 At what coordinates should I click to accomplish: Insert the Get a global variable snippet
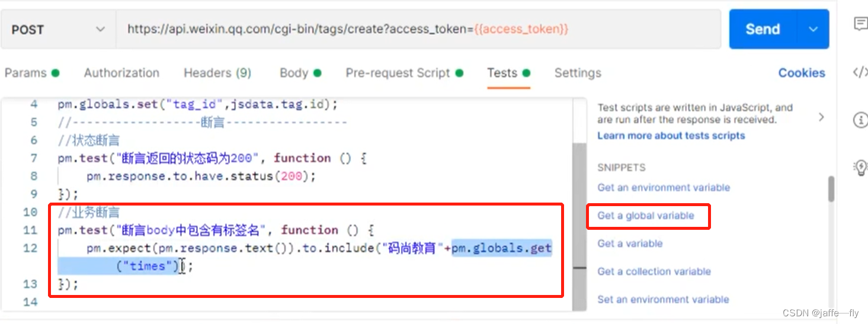(x=646, y=216)
